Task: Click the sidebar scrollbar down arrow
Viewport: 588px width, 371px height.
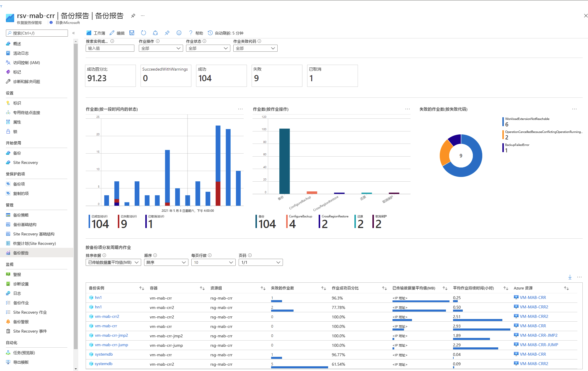Action: (x=76, y=369)
